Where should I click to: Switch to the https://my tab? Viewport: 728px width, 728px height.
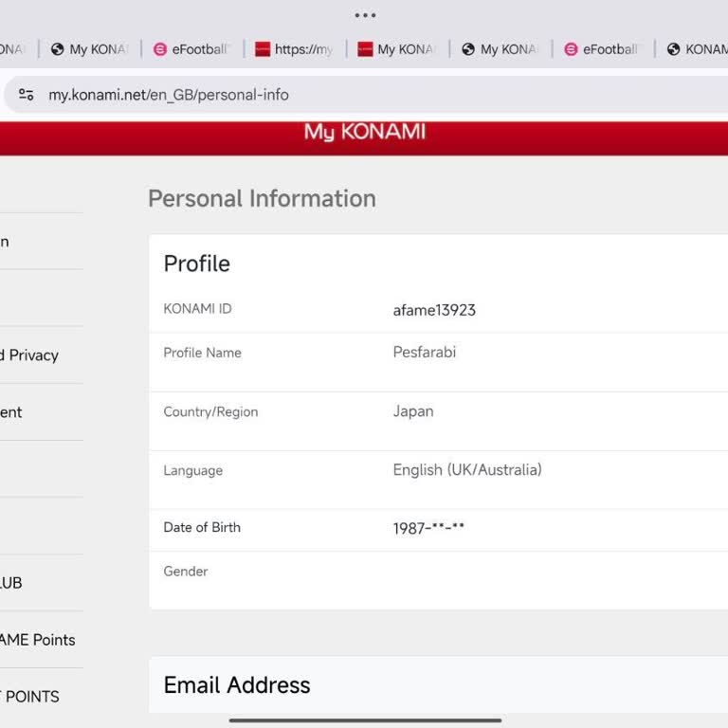pyautogui.click(x=295, y=49)
